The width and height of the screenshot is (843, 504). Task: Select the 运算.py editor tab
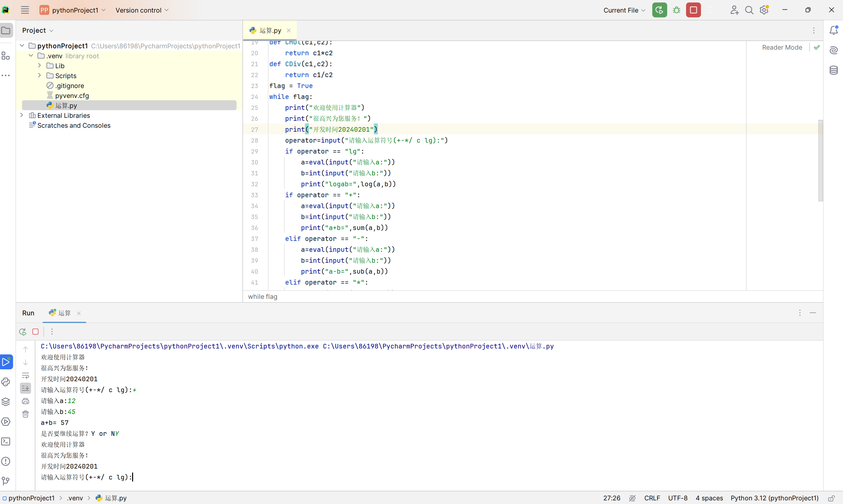tap(270, 30)
